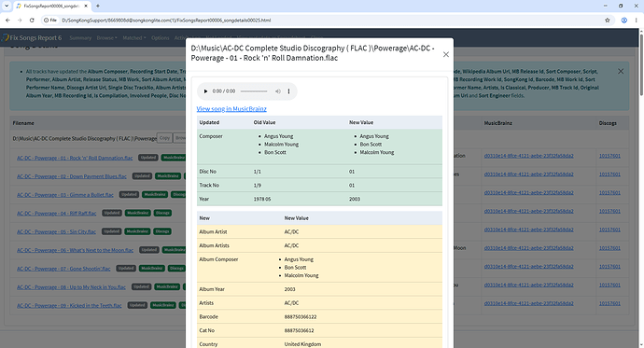Click MusicBrainz badge in Riff Raff row
Viewport: 644px width, 348px height.
tap(137, 213)
